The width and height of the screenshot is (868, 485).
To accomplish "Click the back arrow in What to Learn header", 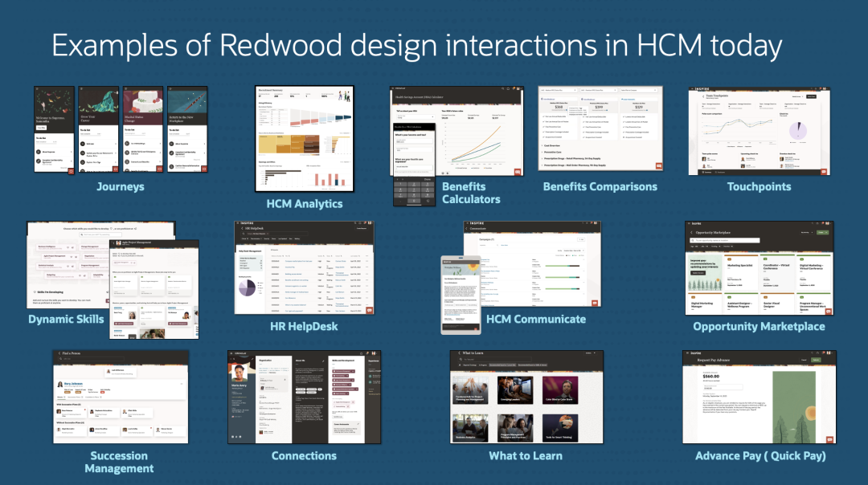I will pos(460,353).
